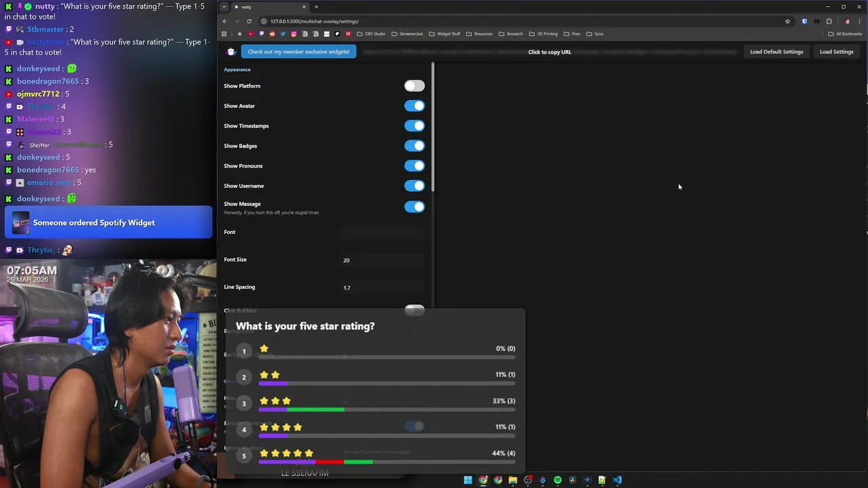Open Research bookmarks folder
868x488 pixels.
pos(511,34)
